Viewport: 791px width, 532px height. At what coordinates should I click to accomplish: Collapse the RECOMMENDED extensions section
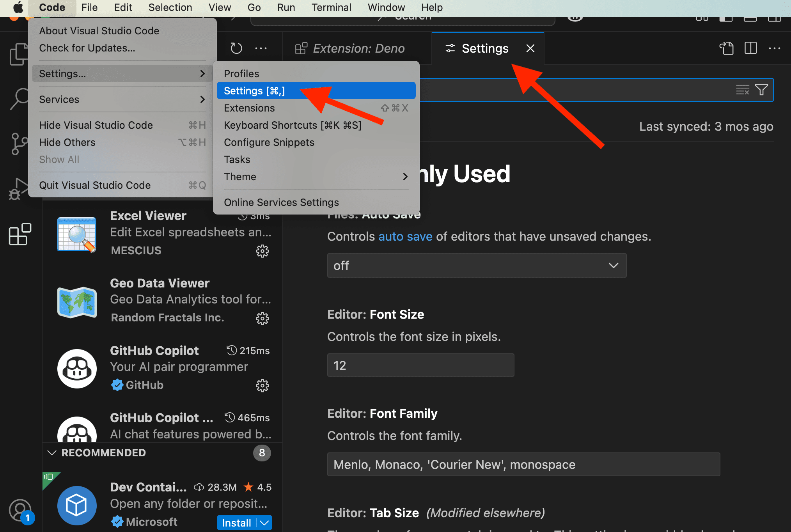[52, 453]
